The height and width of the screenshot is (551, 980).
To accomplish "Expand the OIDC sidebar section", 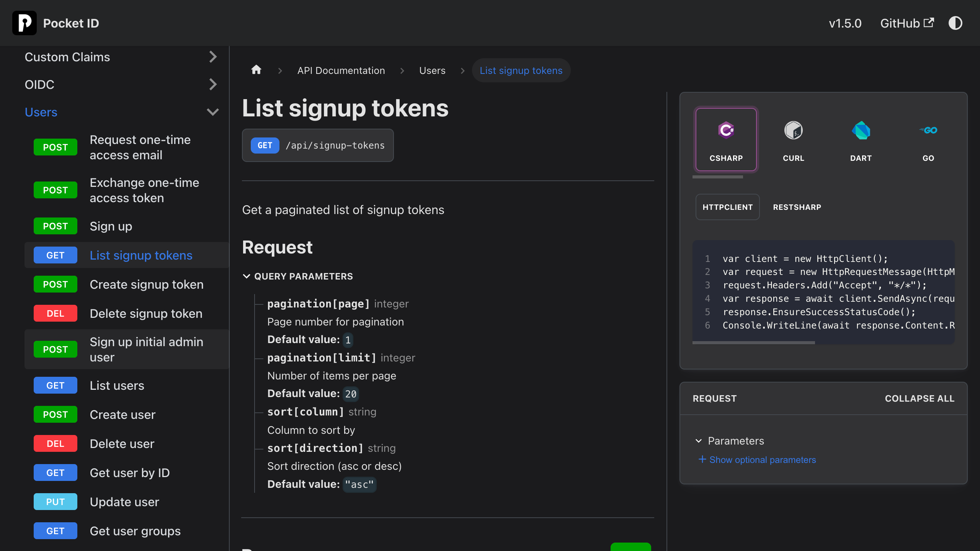I will pos(213,84).
